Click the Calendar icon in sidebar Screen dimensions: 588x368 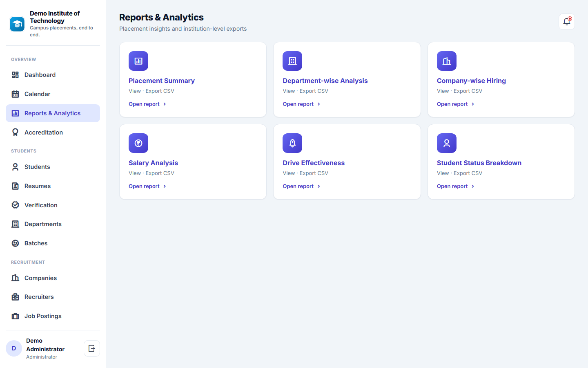[x=16, y=94]
